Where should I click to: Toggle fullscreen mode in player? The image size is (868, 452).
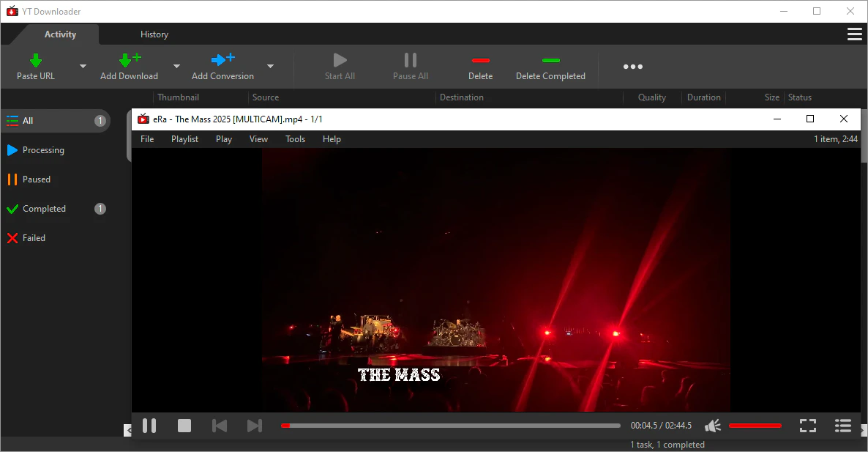(x=808, y=426)
